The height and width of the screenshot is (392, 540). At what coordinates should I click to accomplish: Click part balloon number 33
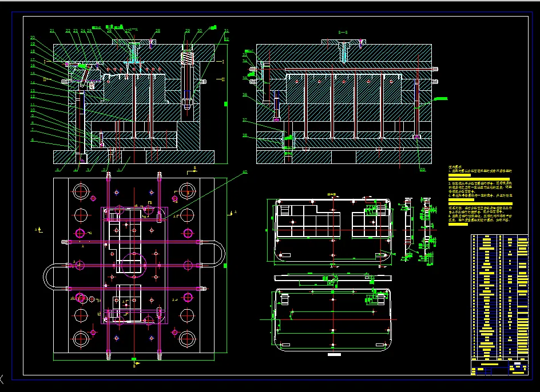(245, 55)
